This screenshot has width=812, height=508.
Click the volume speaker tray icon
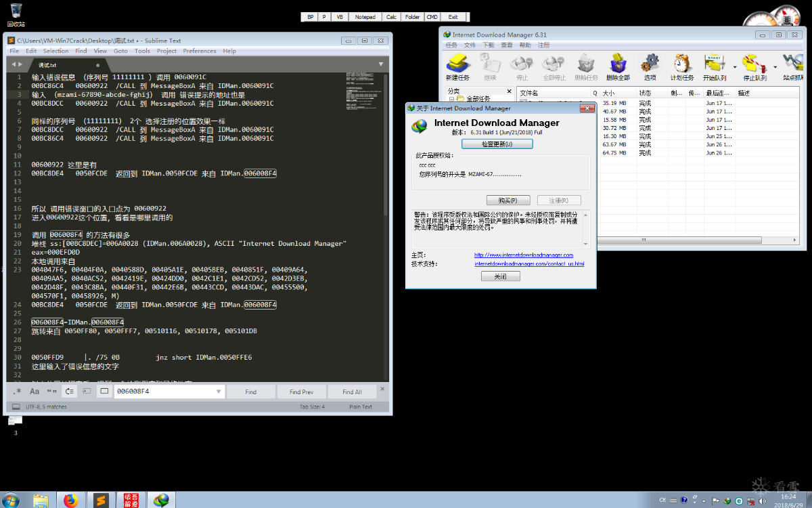[763, 501]
